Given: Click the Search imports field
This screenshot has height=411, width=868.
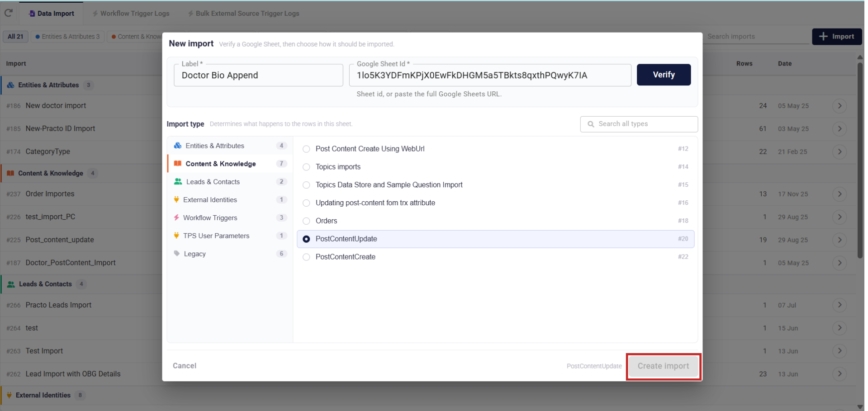Looking at the screenshot, I should click(x=757, y=37).
